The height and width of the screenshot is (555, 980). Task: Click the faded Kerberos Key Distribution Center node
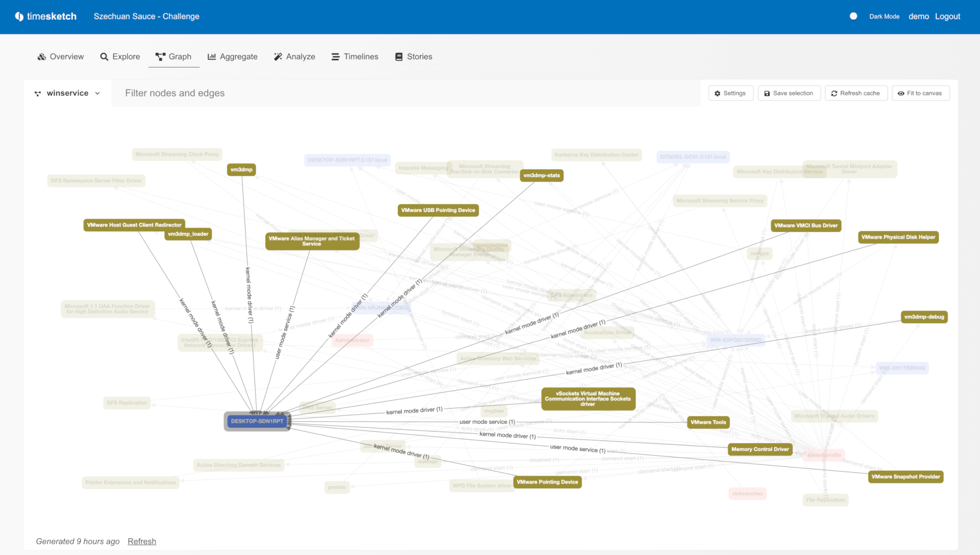[x=596, y=155]
